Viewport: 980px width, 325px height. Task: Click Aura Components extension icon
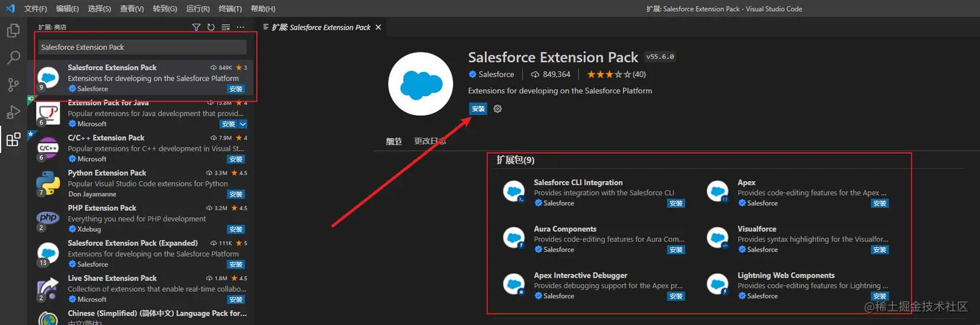point(514,238)
